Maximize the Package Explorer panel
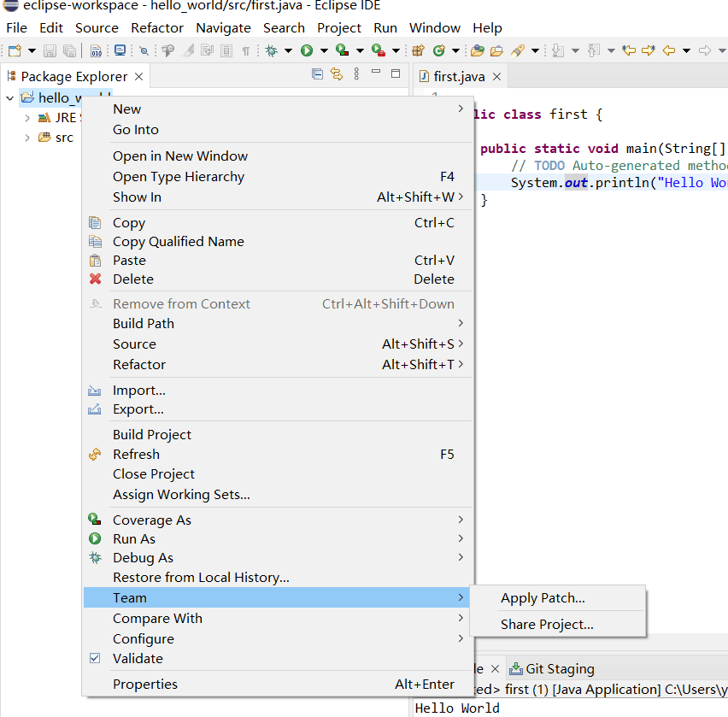The image size is (728, 717). pyautogui.click(x=396, y=73)
